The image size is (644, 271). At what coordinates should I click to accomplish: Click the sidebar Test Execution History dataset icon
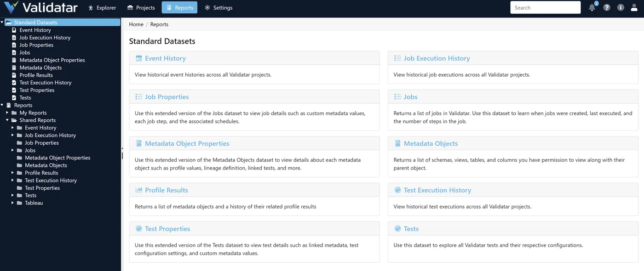(14, 83)
